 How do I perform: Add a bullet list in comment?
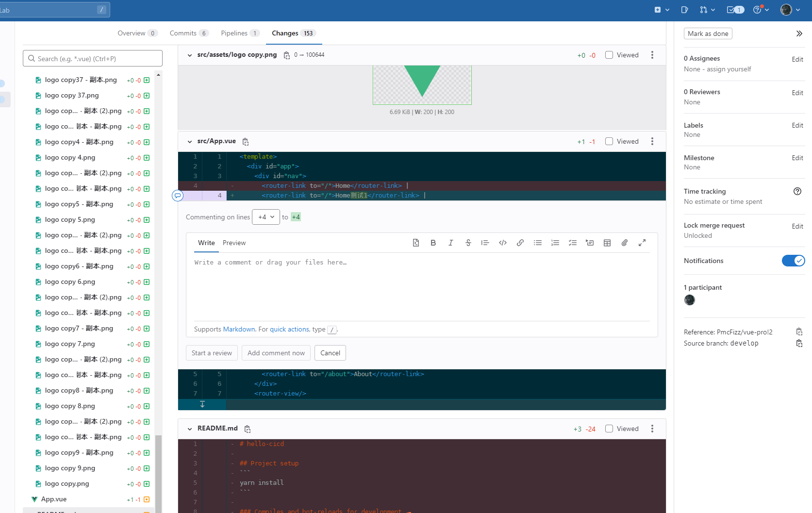pos(538,243)
